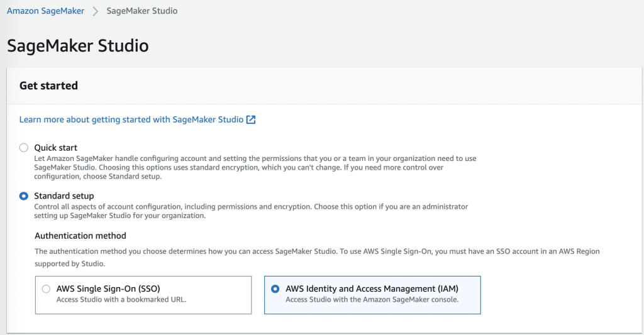Open Learn more about getting started link
Image resolution: width=644 pixels, height=335 pixels.
(131, 119)
